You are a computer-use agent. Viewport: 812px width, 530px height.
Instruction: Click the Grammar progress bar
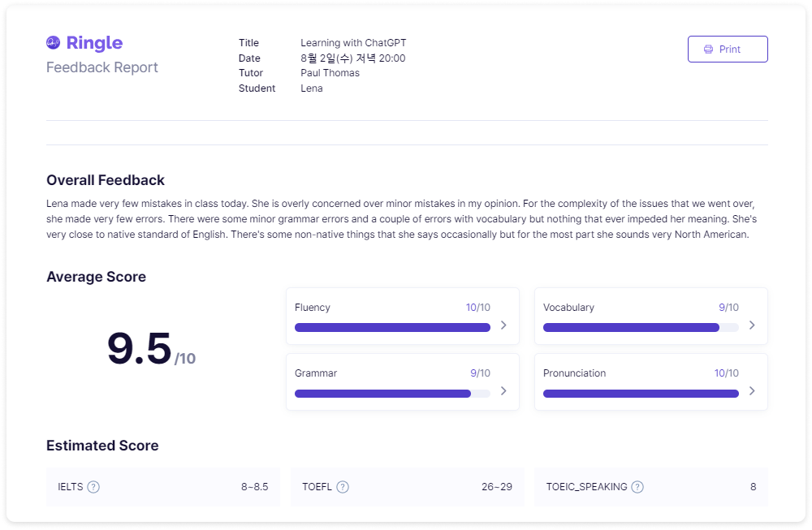(x=392, y=394)
